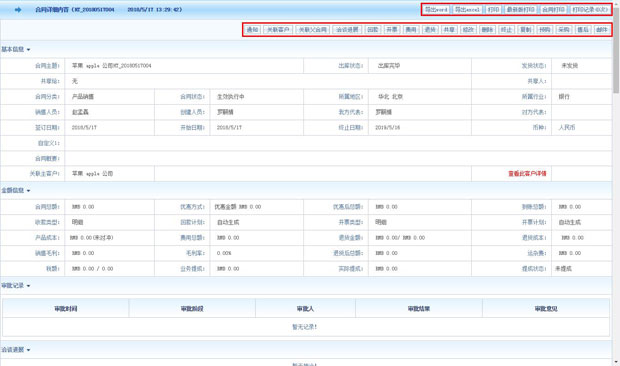The image size is (620, 366).
Task: Click the 审批时间 column header
Action: 66,309
